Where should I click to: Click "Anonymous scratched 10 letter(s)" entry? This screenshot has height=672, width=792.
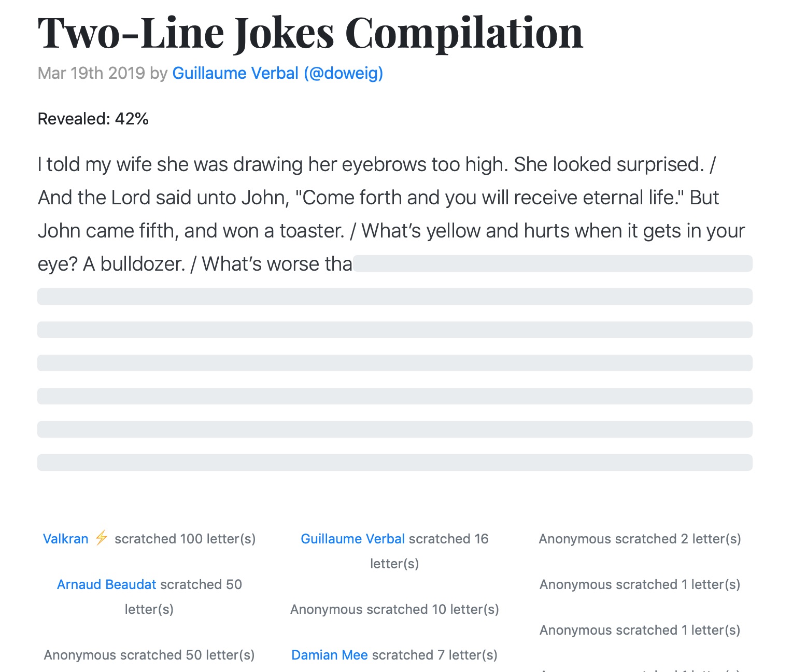pos(394,609)
